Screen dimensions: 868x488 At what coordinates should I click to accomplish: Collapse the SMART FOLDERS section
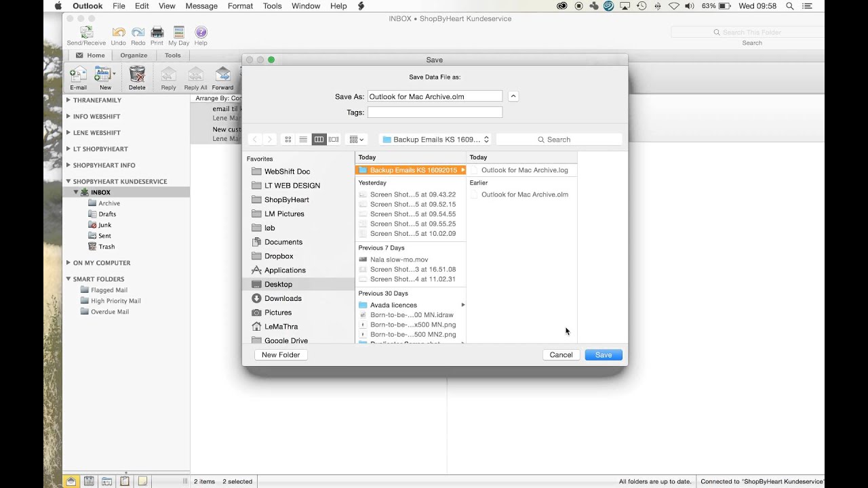[68, 279]
